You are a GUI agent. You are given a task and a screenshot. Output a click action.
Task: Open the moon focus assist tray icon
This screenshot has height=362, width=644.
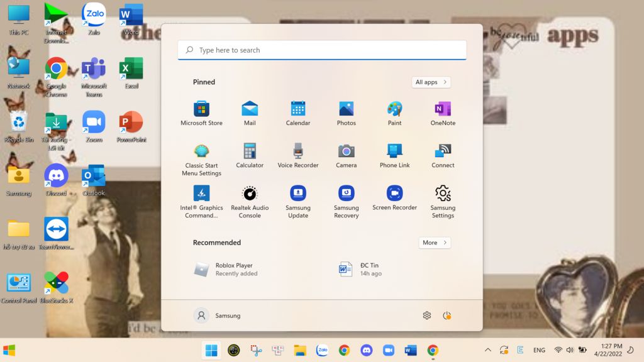[x=630, y=350]
